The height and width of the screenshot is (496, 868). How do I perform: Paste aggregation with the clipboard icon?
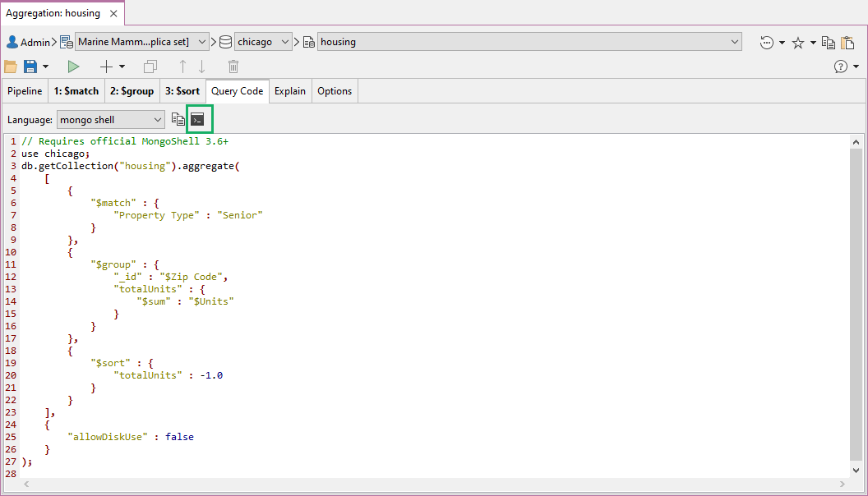click(847, 43)
